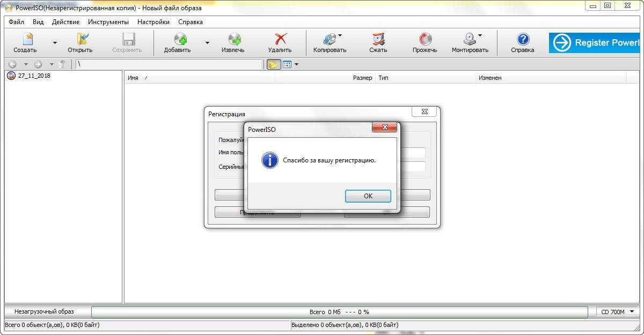Click the Добавить (Add) toolbar icon
644x335 pixels.
click(178, 43)
